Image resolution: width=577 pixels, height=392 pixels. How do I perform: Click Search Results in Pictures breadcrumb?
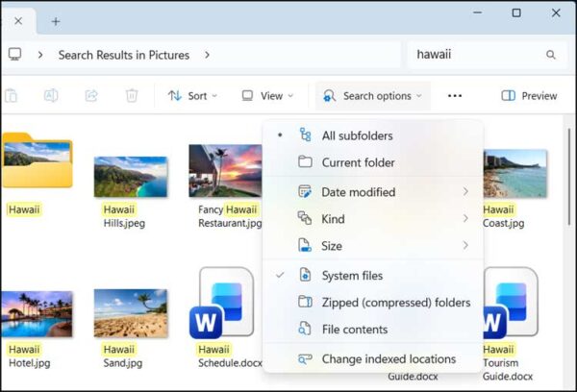click(124, 55)
